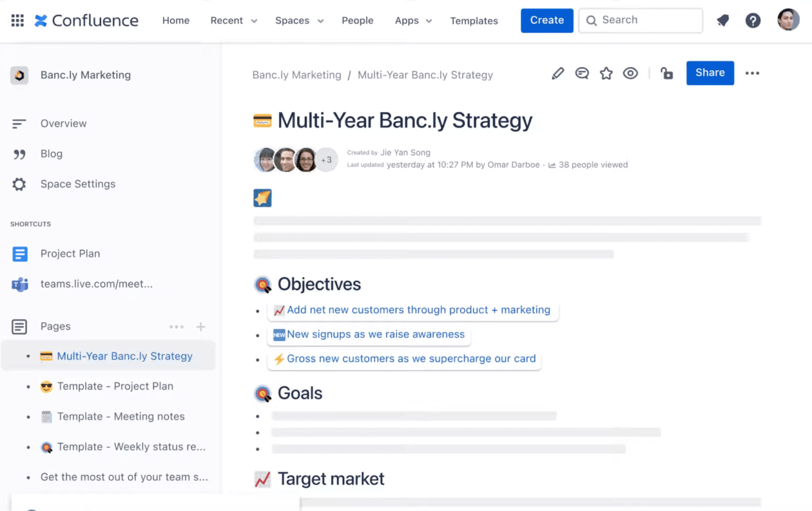This screenshot has width=812, height=511.
Task: Add a new page with plus icon
Action: 201,327
